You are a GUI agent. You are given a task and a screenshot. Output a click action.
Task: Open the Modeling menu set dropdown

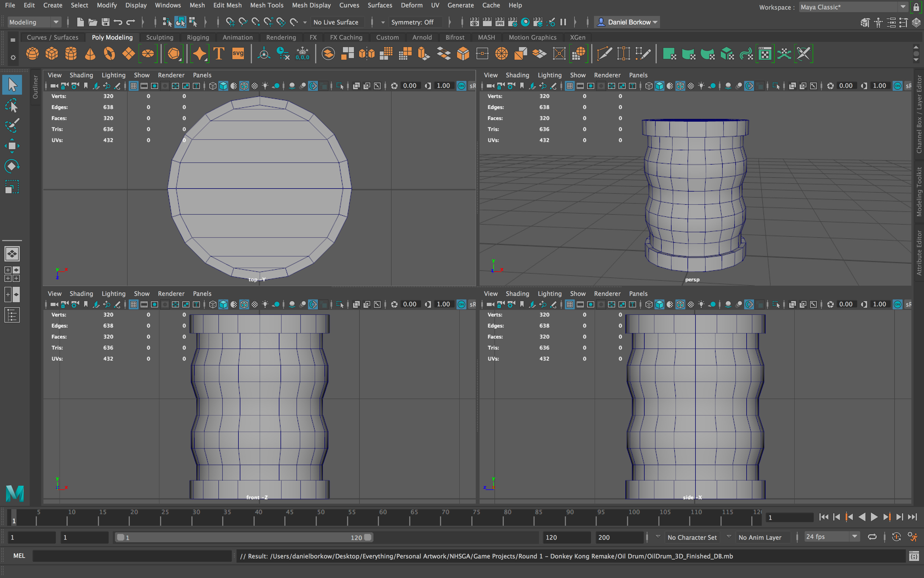34,22
